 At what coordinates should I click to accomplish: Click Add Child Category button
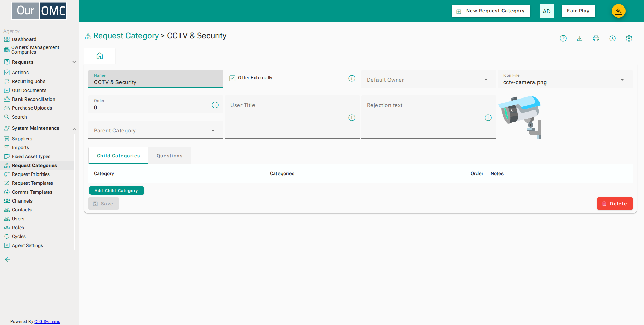click(116, 191)
